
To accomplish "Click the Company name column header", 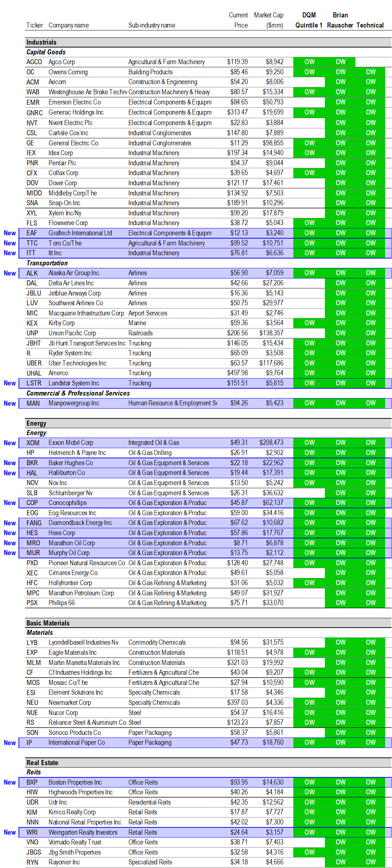I will (69, 25).
